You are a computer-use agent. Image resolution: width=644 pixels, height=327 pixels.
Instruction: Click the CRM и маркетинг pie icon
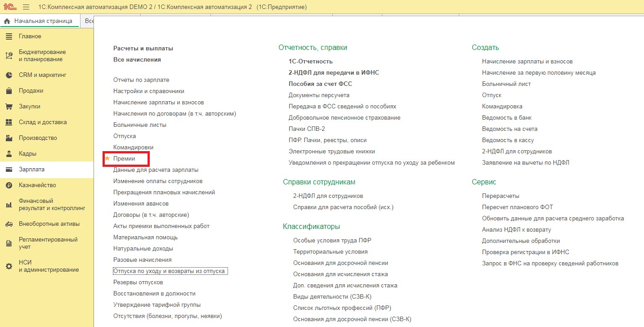[9, 75]
